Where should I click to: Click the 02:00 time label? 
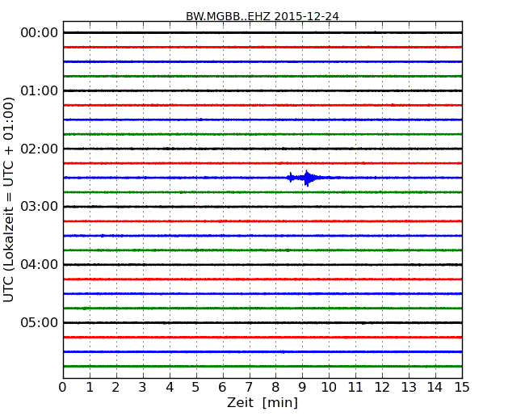40,149
